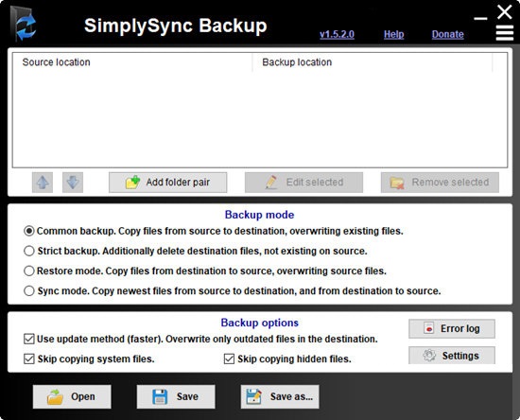
Task: Open the hamburger menu icon
Action: click(505, 33)
